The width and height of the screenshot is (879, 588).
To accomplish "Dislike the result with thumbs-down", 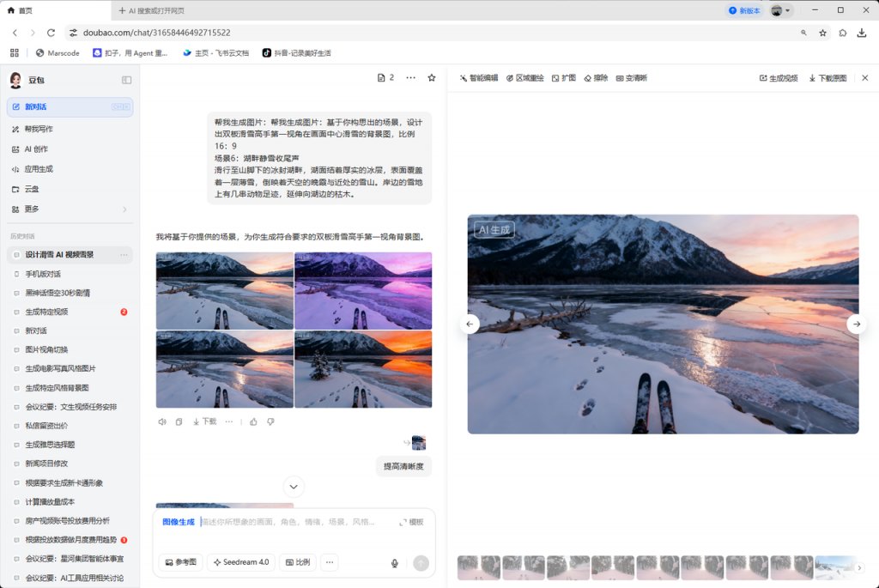I will point(270,421).
